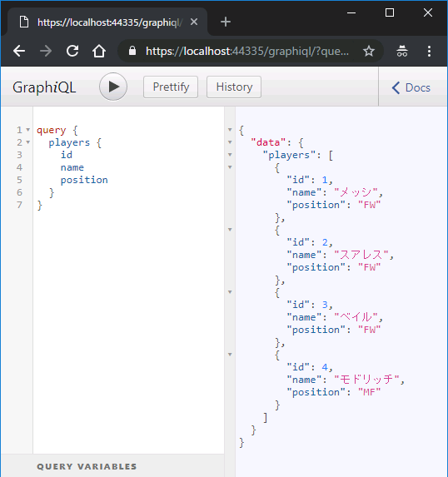
Task: Open the incognito profile icon
Action: (402, 51)
